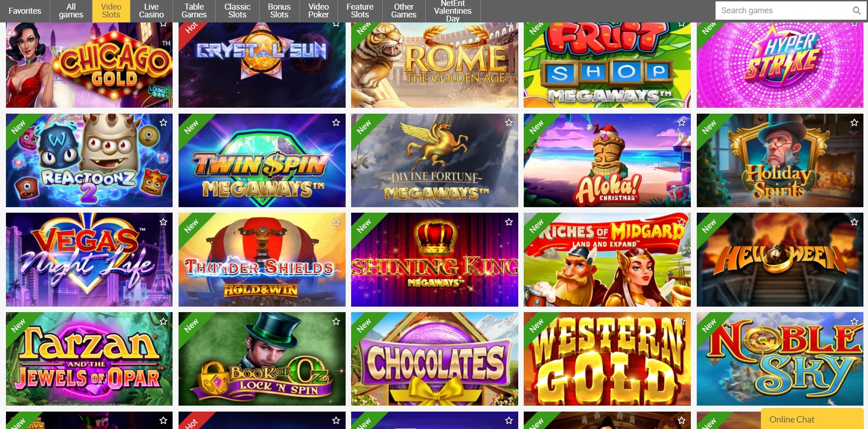This screenshot has height=429, width=868.
Task: Toggle the star on Shining King Megaways
Action: [509, 222]
